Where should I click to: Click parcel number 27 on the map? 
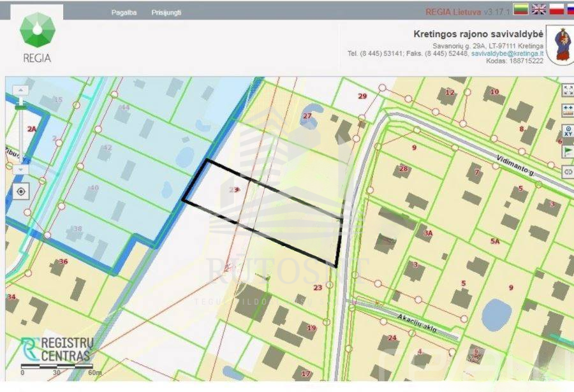point(307,116)
